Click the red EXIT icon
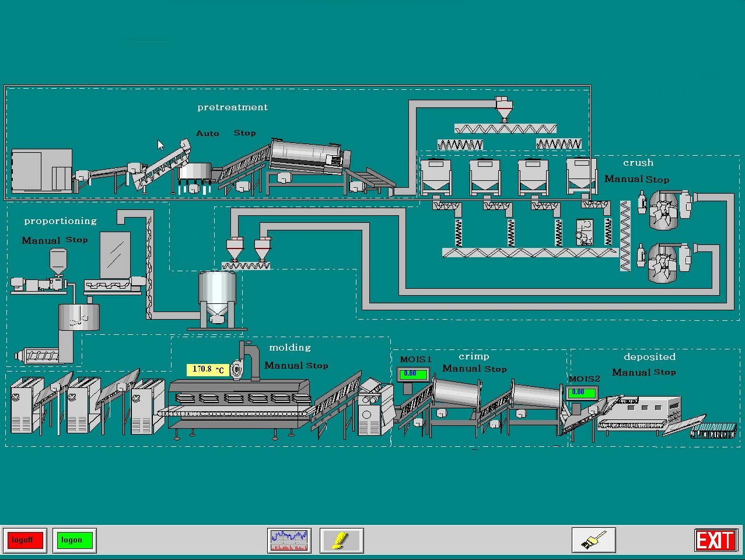 [715, 540]
